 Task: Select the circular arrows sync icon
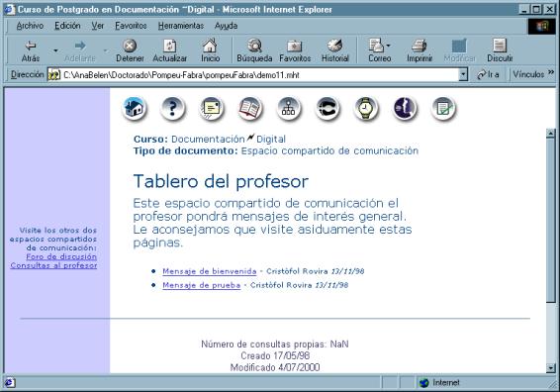[x=327, y=108]
